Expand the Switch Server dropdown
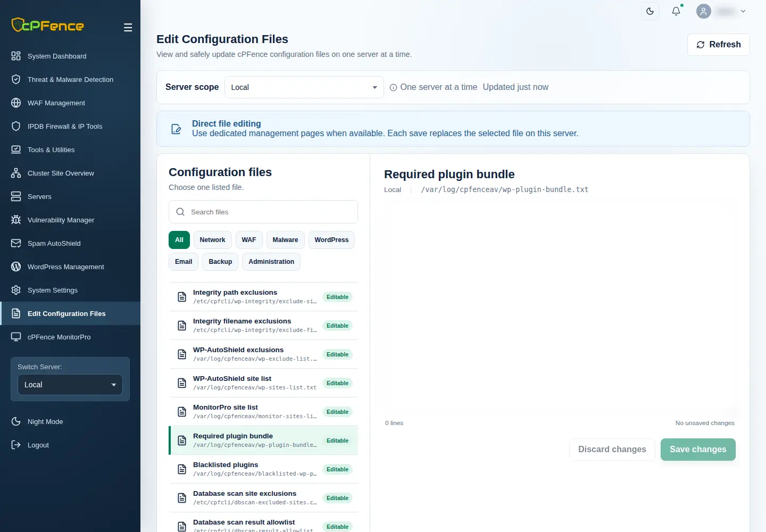The image size is (766, 532). (70, 385)
